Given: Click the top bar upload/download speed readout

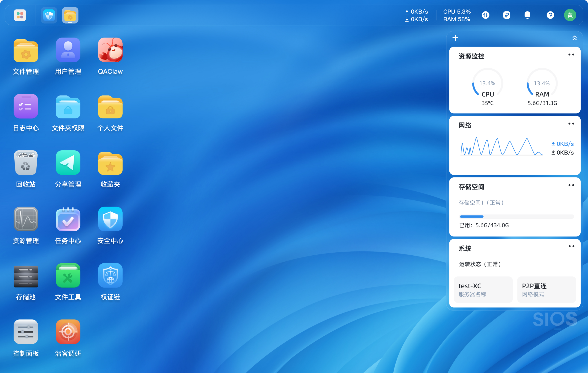Looking at the screenshot, I should coord(416,15).
